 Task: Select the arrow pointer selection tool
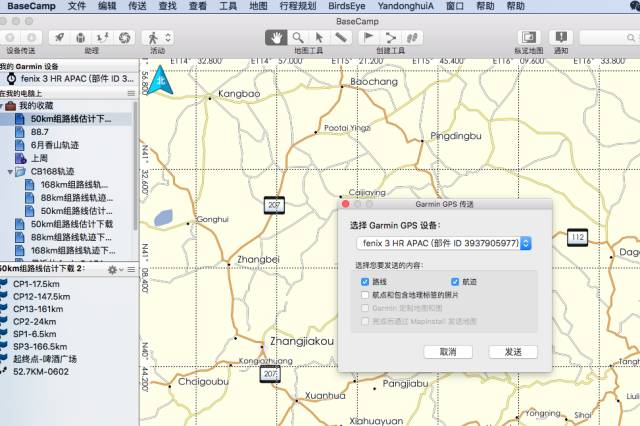[x=319, y=38]
